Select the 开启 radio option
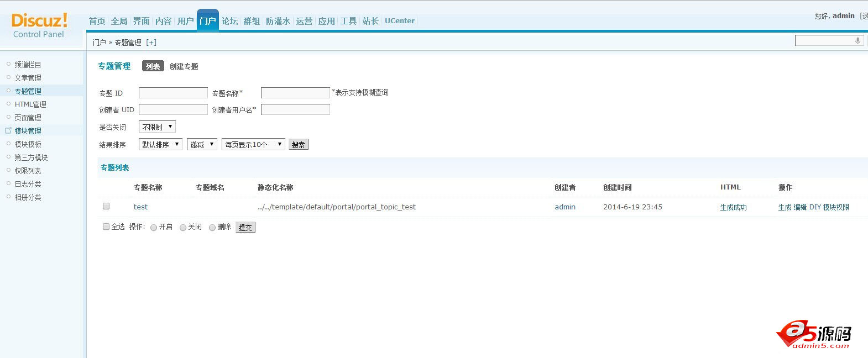The width and height of the screenshot is (868, 358). [154, 228]
